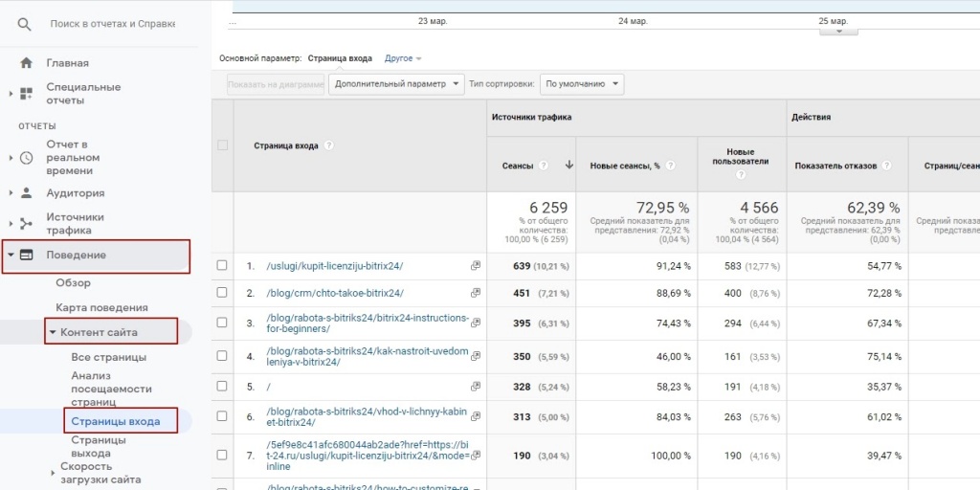Click help icon beside Показатель отказов
The width and height of the screenshot is (980, 490).
coord(887,166)
